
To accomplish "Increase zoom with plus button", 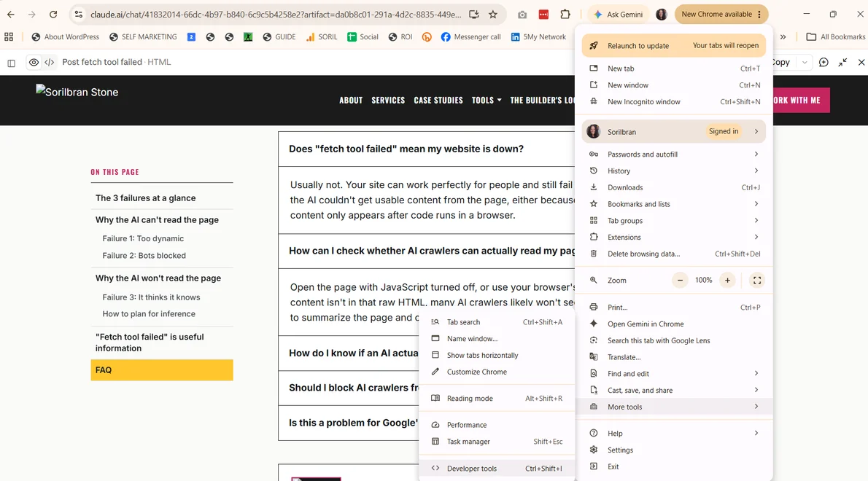I will [x=727, y=281].
